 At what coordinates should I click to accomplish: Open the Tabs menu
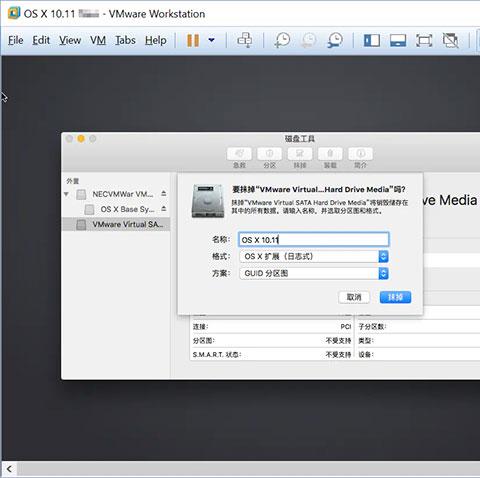pos(125,40)
